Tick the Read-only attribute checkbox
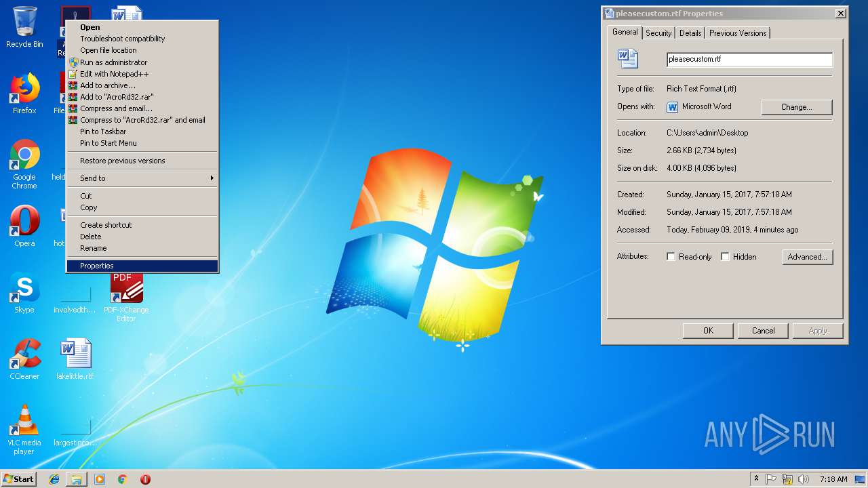This screenshot has height=488, width=868. (x=671, y=257)
